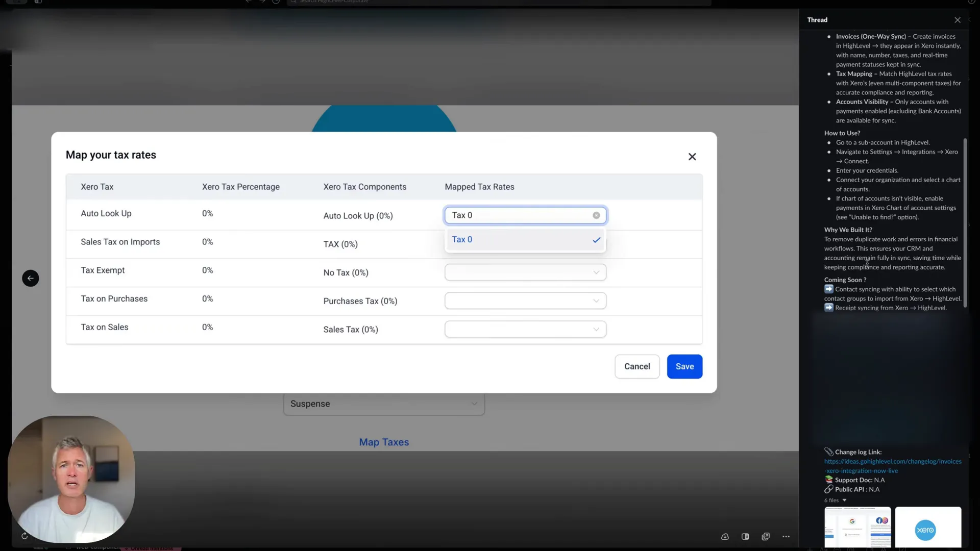980x551 pixels.
Task: Click the How to Use? heading in Thread
Action: tap(842, 133)
